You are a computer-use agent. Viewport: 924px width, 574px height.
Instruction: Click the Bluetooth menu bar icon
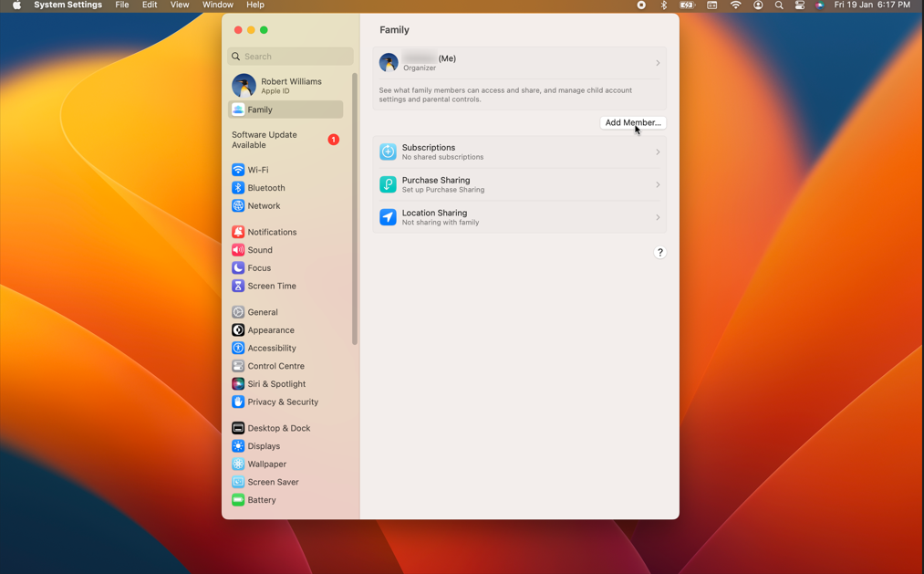(x=663, y=5)
